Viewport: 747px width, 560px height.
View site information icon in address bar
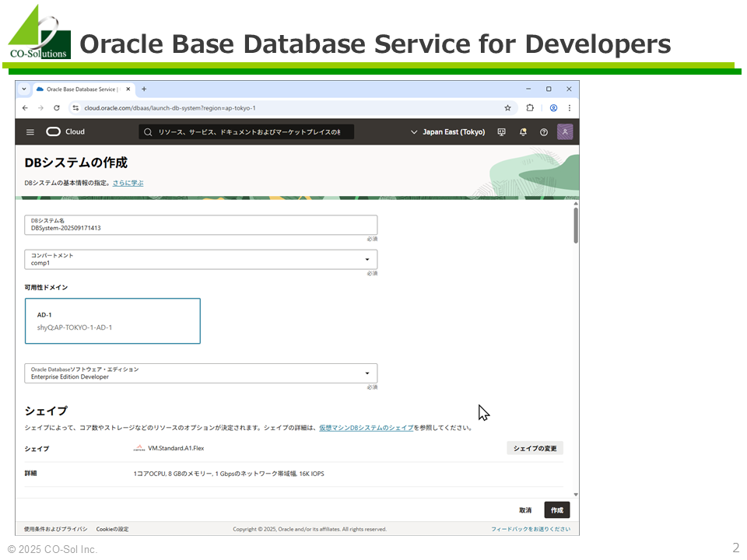click(x=75, y=108)
